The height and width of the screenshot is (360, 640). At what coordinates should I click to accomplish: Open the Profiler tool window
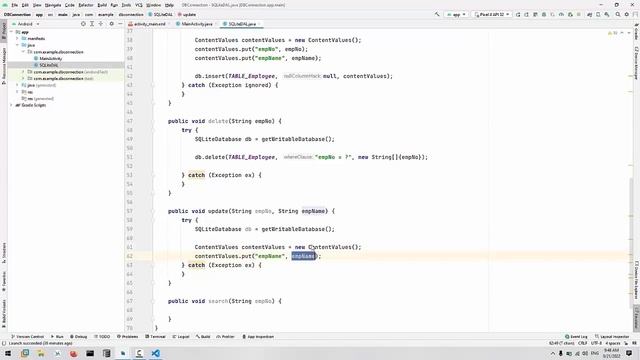tap(225, 337)
